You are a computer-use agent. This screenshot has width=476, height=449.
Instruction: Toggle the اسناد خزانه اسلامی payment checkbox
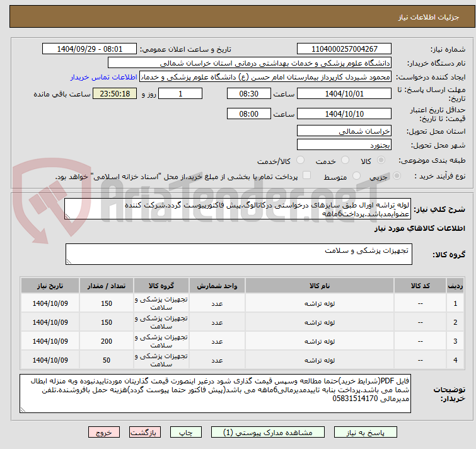click(x=307, y=175)
